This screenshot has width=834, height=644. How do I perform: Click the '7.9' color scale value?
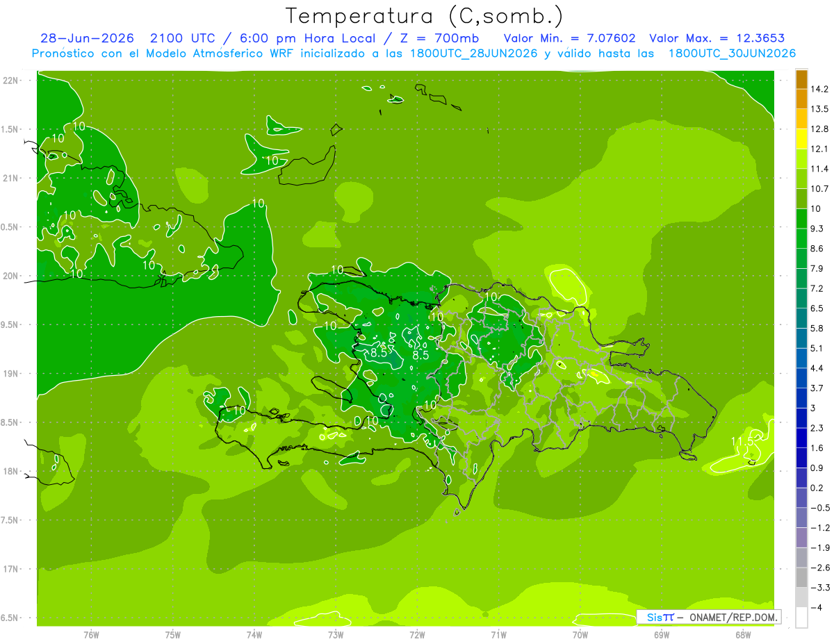point(817,268)
